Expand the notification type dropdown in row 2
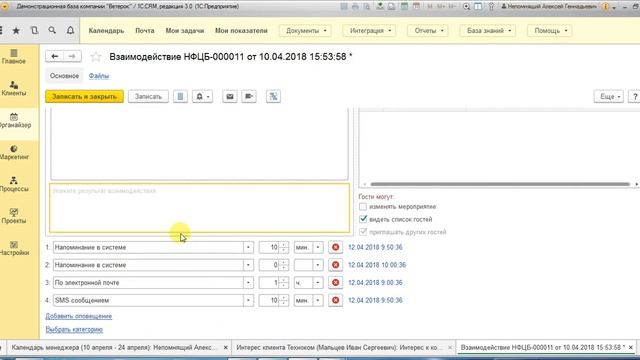640x360 pixels. pos(248,265)
